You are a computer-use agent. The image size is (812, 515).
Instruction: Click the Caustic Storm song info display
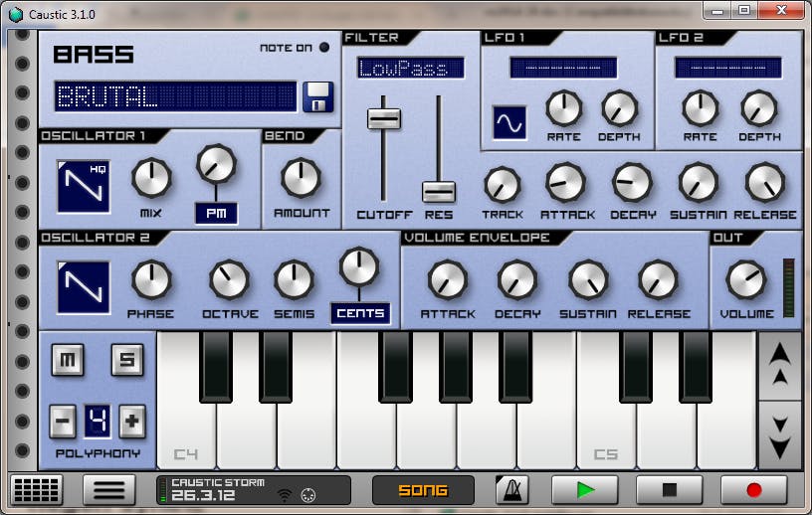254,489
